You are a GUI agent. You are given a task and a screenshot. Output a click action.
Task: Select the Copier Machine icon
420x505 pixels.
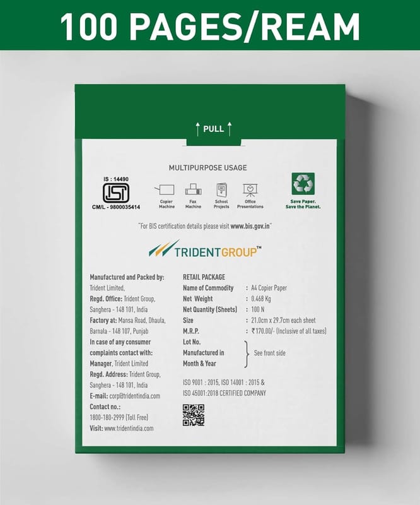pos(166,190)
